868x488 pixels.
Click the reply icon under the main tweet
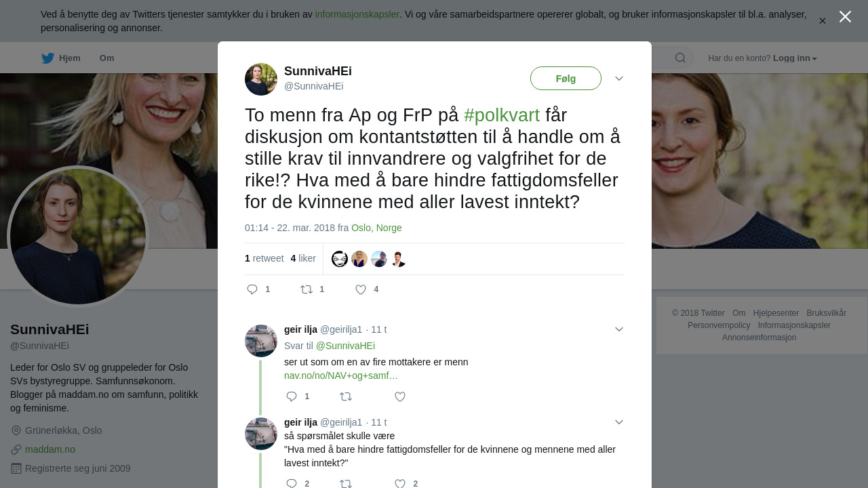252,289
